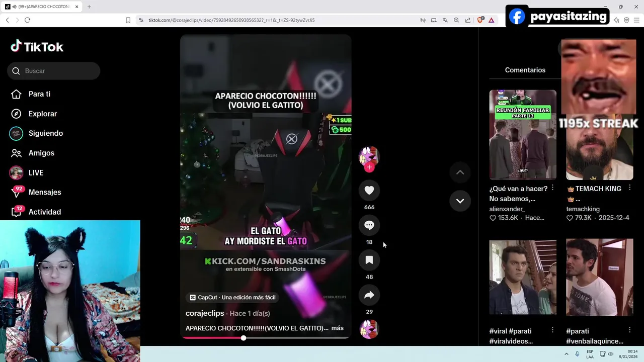Switch the ESP LAA input language
Screen dimensions: 644x362
pyautogui.click(x=590, y=354)
